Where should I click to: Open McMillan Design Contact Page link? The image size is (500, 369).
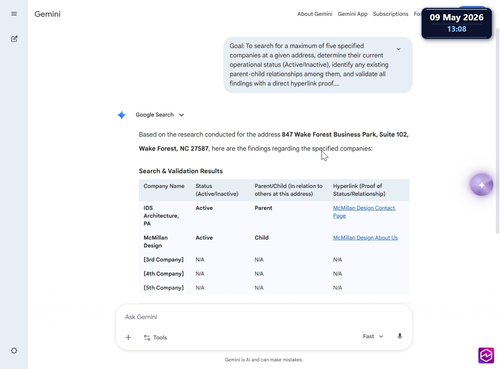tap(364, 212)
